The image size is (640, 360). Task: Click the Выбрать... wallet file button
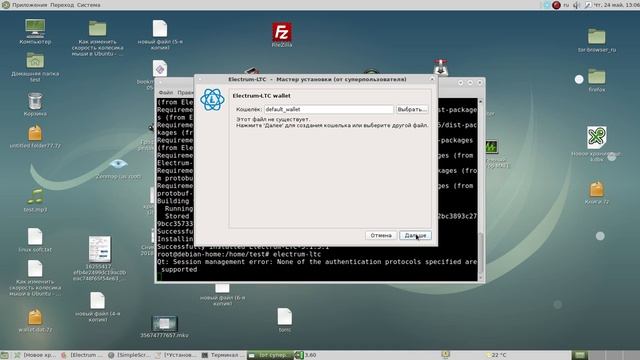(412, 109)
